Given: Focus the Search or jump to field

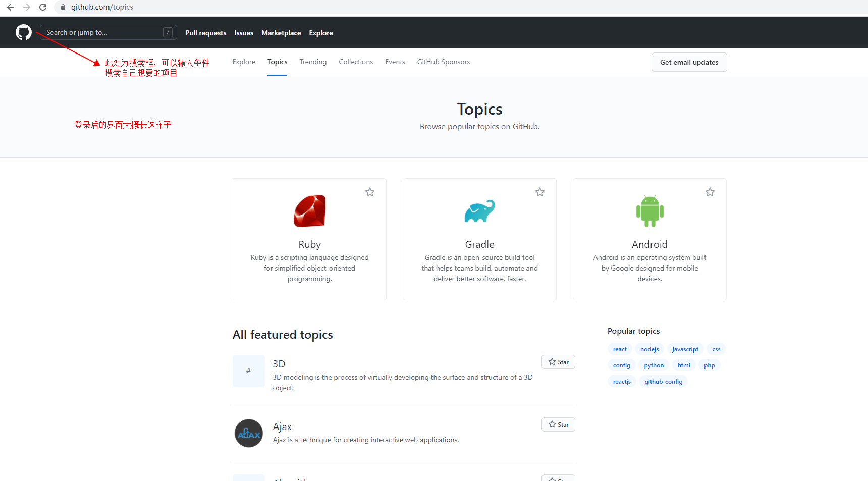Looking at the screenshot, I should pos(108,32).
